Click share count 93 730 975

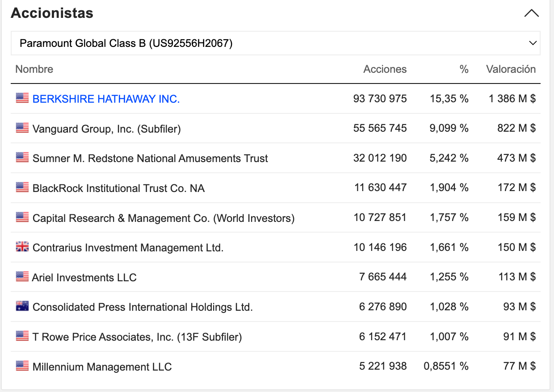tap(380, 99)
